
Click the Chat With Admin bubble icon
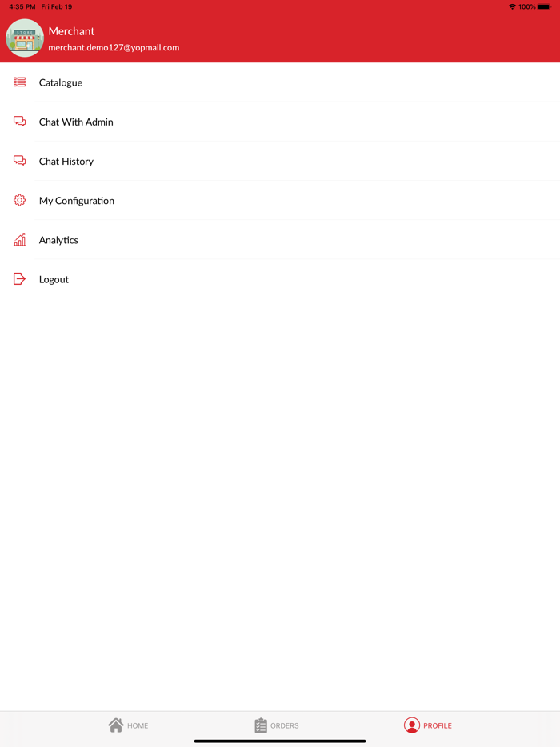[19, 121]
